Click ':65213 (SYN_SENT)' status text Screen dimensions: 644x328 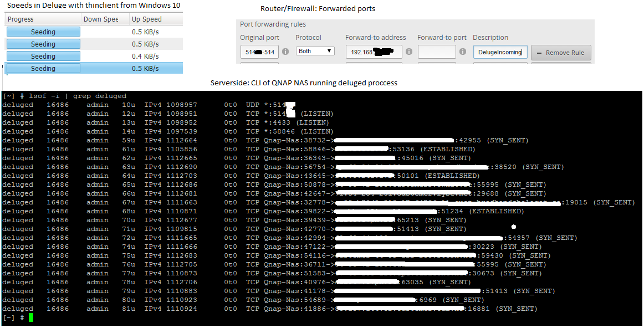(x=430, y=220)
